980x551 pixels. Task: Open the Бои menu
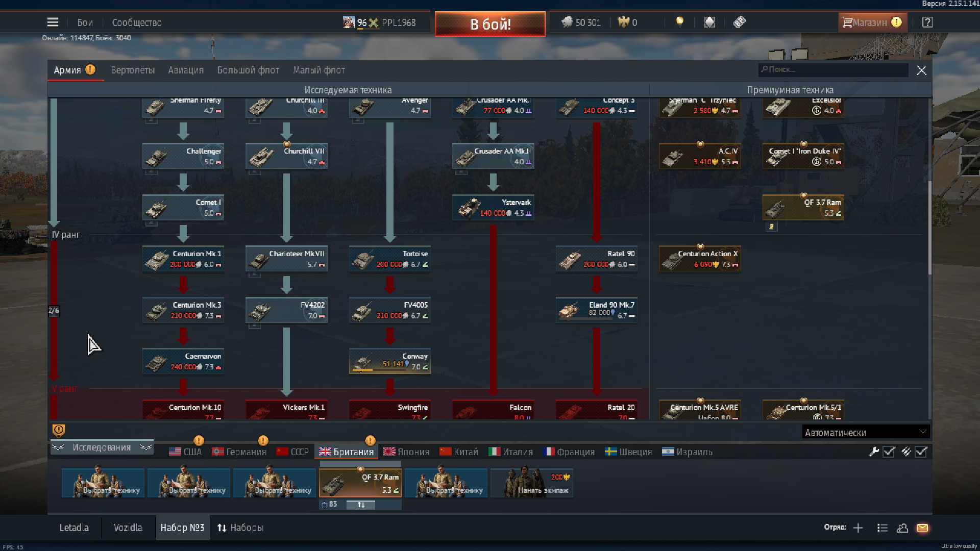coord(85,22)
